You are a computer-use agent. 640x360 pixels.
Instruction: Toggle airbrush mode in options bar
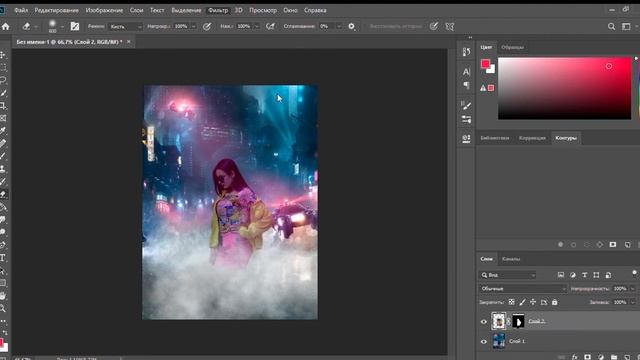point(270,27)
